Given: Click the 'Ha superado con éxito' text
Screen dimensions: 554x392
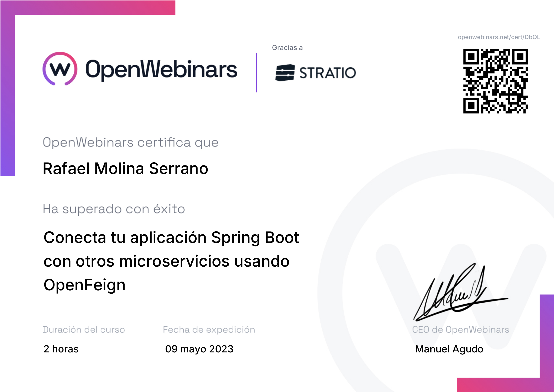Looking at the screenshot, I should pos(114,209).
